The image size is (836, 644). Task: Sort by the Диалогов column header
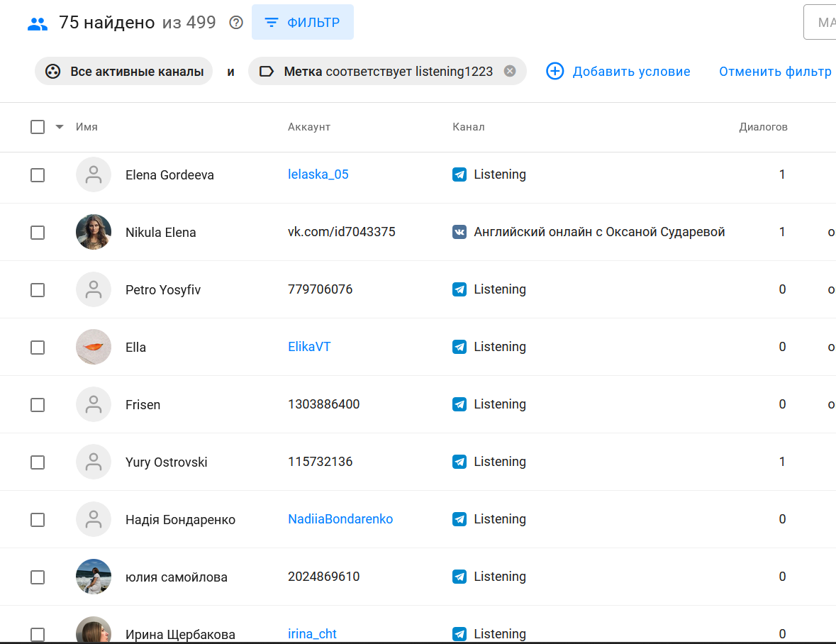[x=763, y=127]
